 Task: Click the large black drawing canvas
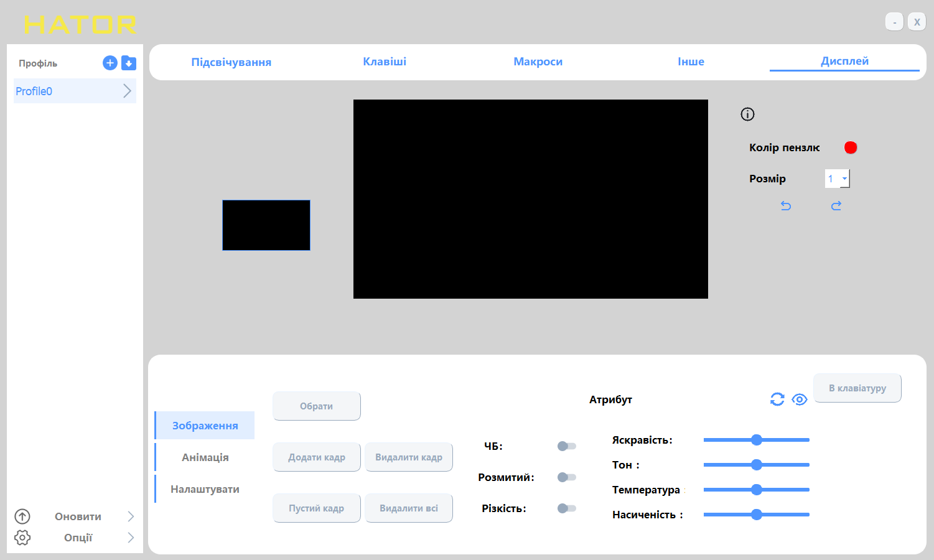[531, 199]
